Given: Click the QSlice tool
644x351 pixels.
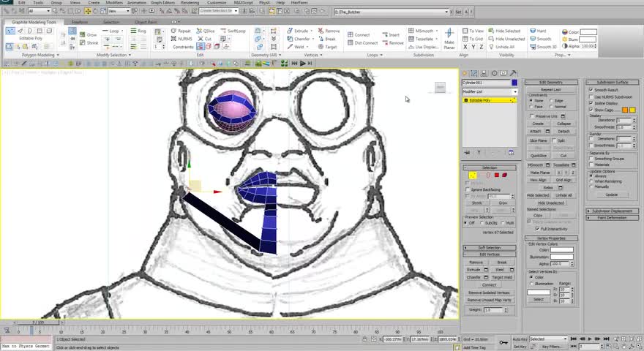Looking at the screenshot, I should pos(206,31).
